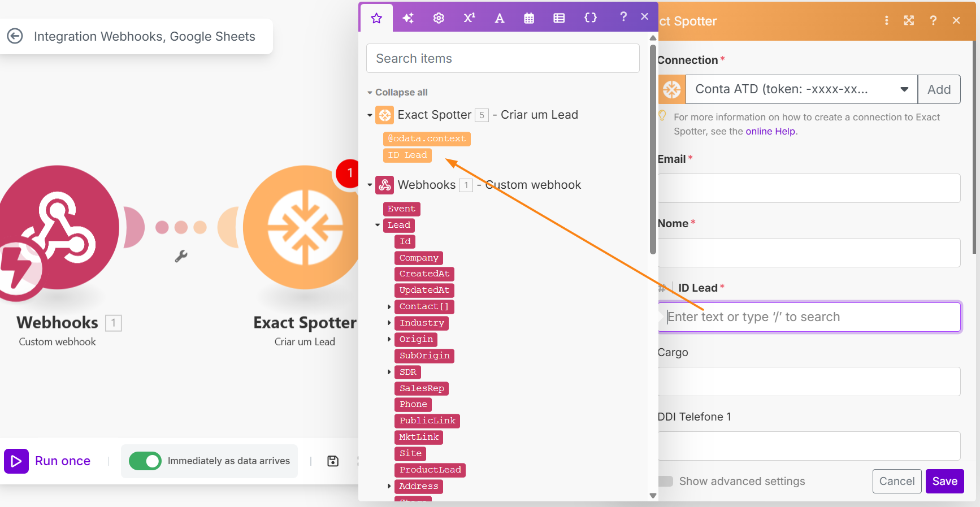The width and height of the screenshot is (980, 507).
Task: Collapse the Webhooks Custom webhook group
Action: (x=370, y=185)
